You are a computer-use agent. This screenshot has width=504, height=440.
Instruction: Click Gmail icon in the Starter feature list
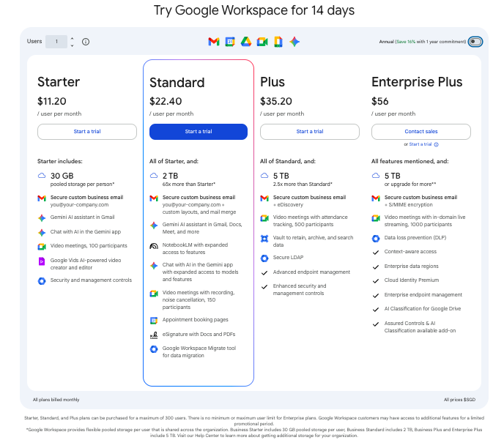pyautogui.click(x=42, y=198)
